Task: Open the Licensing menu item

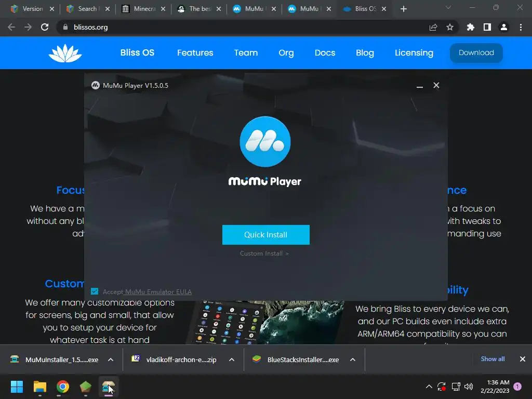Action: tap(414, 52)
